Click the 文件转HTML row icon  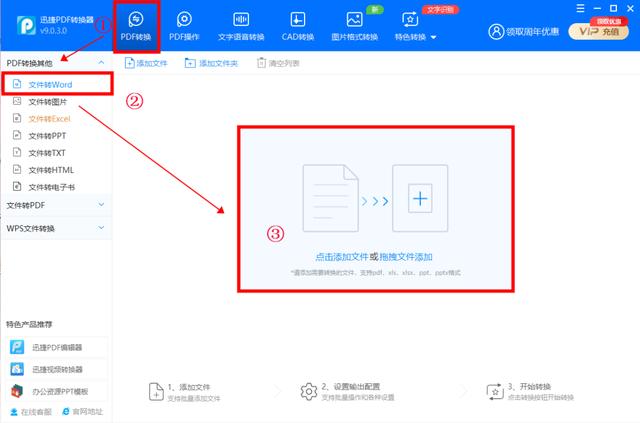(x=17, y=169)
